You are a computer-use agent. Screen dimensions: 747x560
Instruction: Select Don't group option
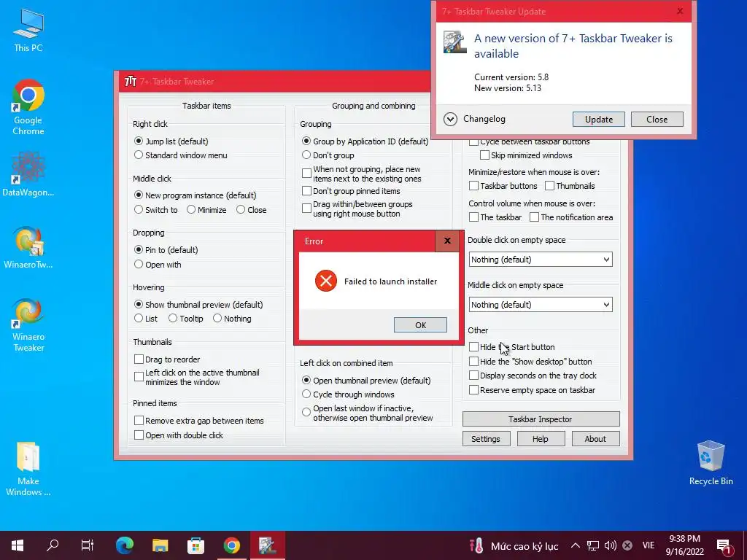pyautogui.click(x=329, y=155)
